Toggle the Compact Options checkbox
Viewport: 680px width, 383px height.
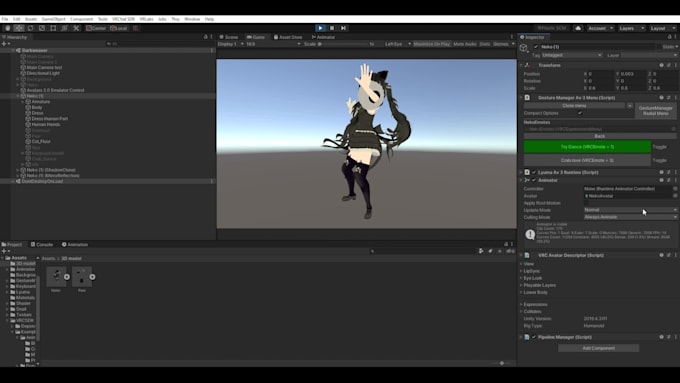click(580, 113)
